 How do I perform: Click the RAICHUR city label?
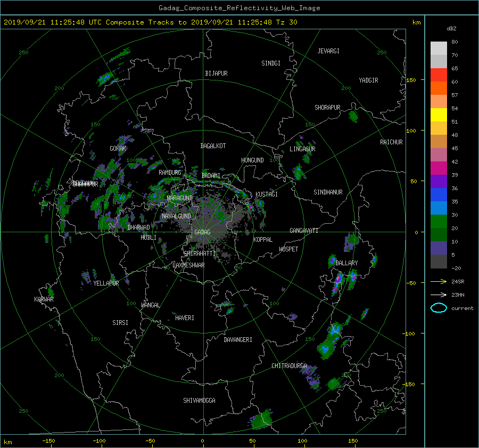click(391, 142)
